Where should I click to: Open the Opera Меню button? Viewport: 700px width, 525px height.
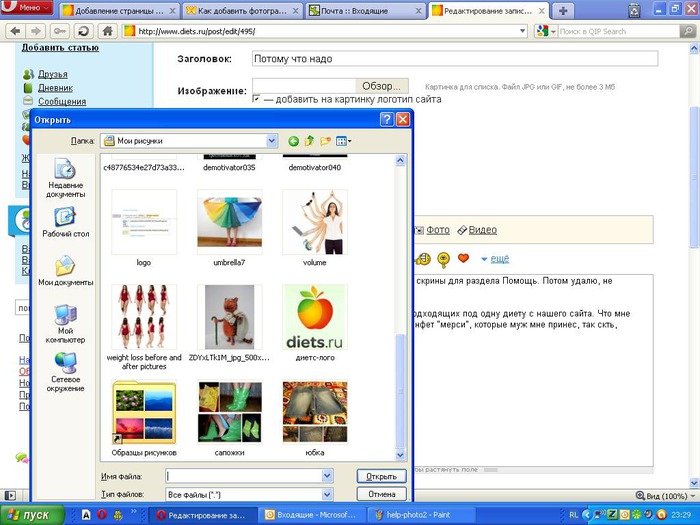[x=27, y=9]
